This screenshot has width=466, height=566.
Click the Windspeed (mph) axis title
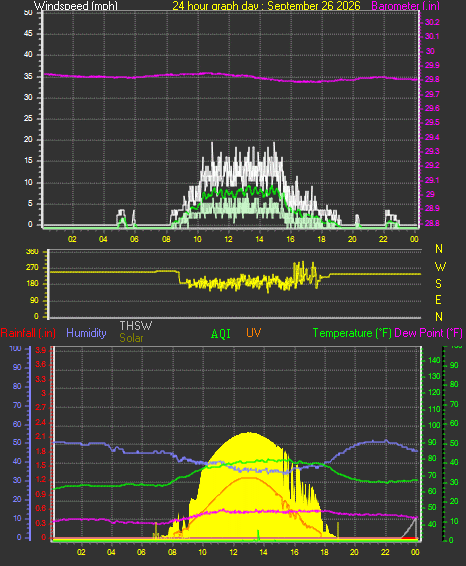pos(75,5)
